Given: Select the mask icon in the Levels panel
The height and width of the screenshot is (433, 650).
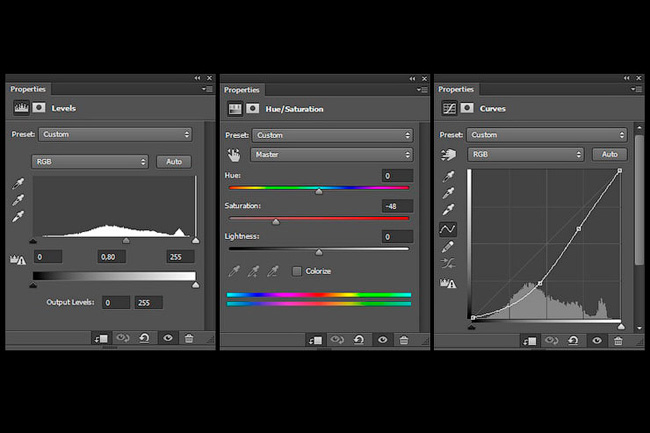Looking at the screenshot, I should [x=39, y=108].
